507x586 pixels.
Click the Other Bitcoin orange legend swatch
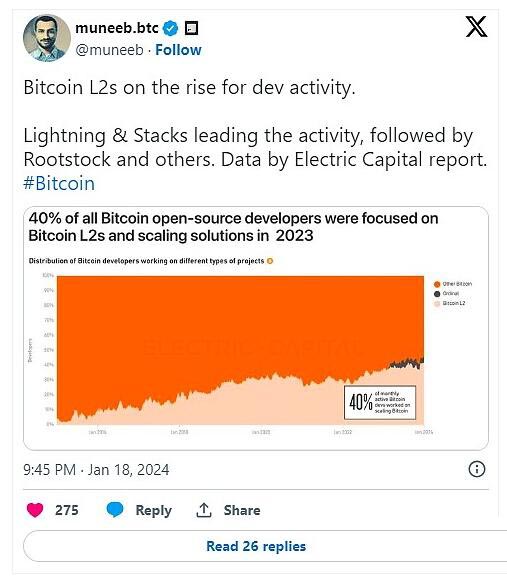tap(437, 284)
